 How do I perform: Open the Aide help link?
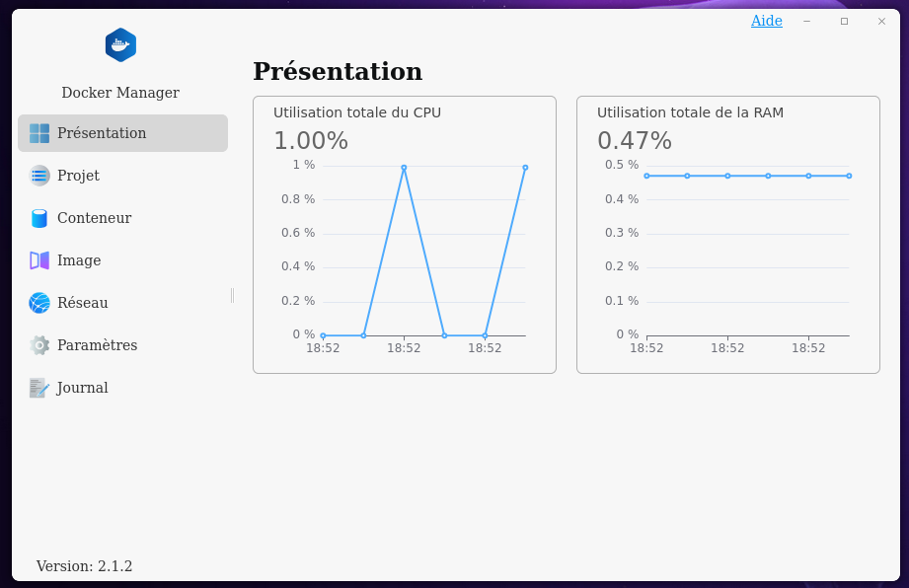click(766, 21)
